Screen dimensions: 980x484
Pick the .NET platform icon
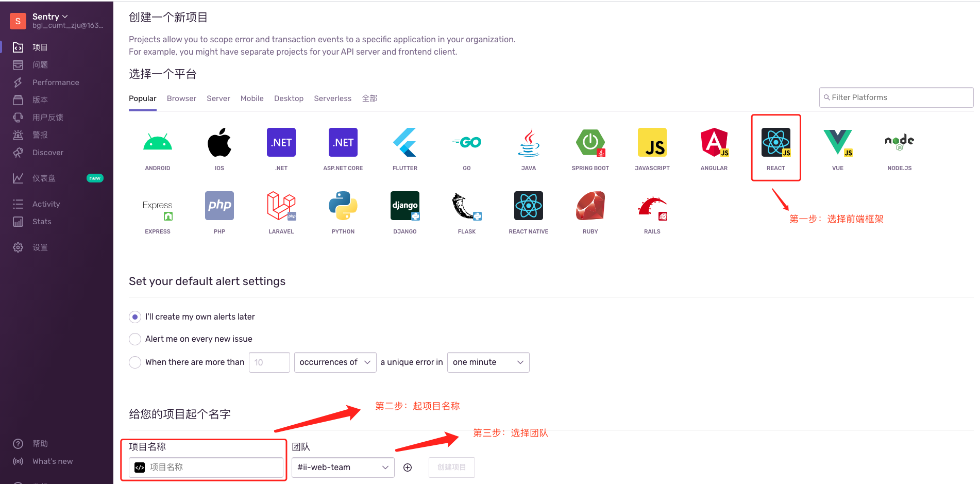(x=281, y=142)
